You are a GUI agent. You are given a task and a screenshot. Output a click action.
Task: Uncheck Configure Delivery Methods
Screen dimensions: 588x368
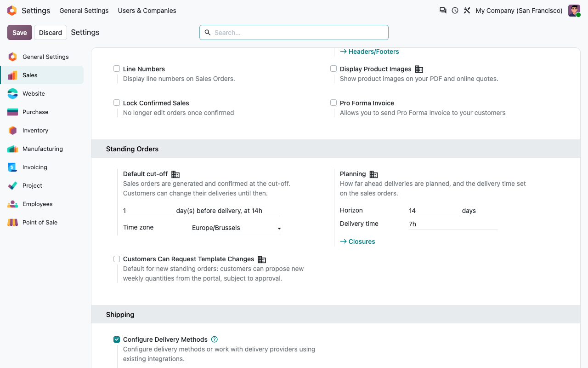pos(117,339)
